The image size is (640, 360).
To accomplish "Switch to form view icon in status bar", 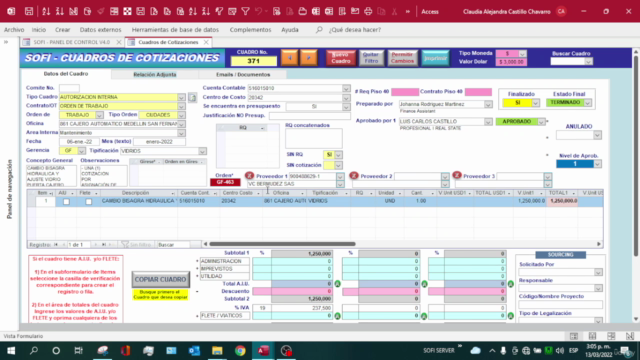I will [x=574, y=336].
